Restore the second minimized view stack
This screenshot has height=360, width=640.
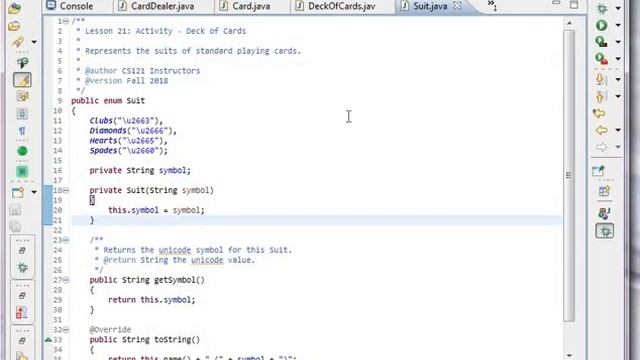(x=22, y=296)
